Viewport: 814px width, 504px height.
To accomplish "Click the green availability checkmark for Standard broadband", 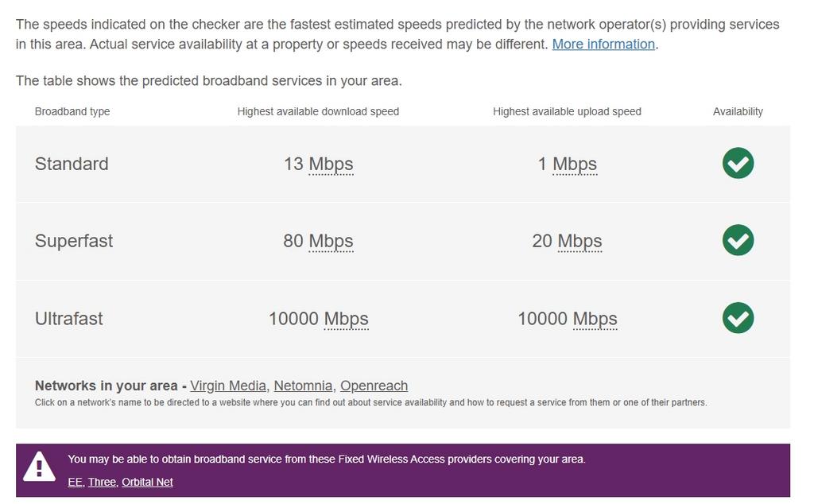I will [736, 163].
